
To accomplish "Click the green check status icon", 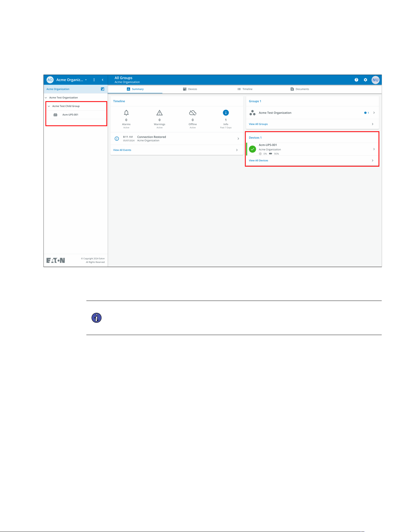I will pyautogui.click(x=252, y=149).
